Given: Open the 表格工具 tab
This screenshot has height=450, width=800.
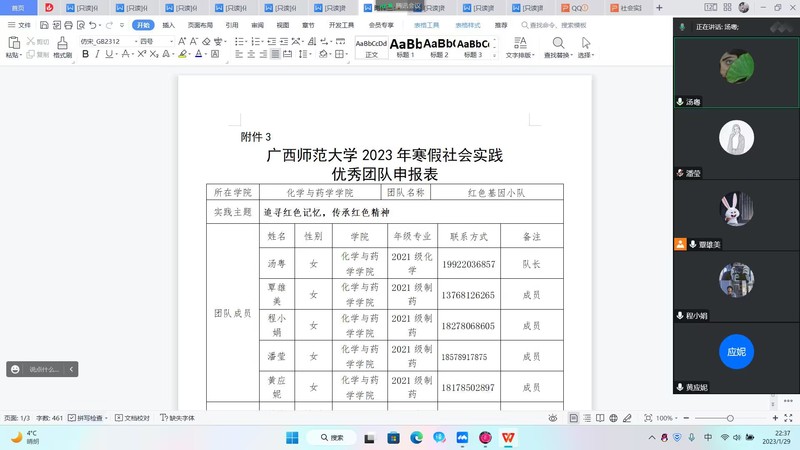Looking at the screenshot, I should [426, 25].
